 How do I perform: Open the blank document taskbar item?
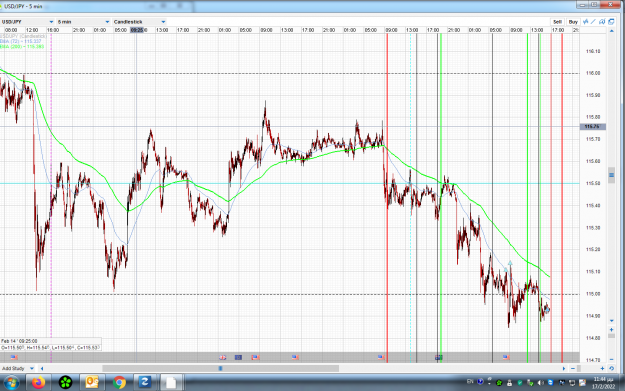tap(171, 383)
